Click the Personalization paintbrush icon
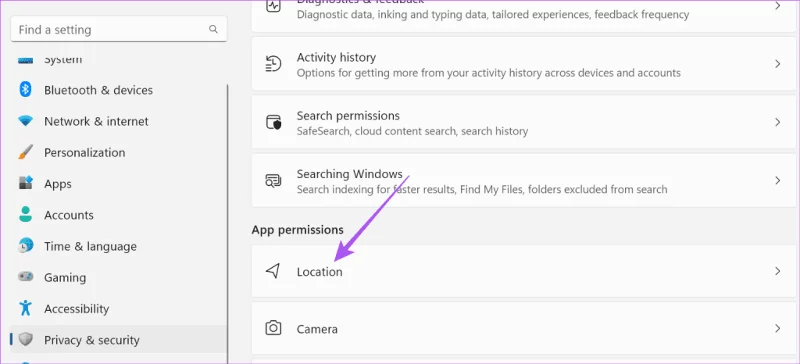The image size is (800, 364). [x=25, y=152]
